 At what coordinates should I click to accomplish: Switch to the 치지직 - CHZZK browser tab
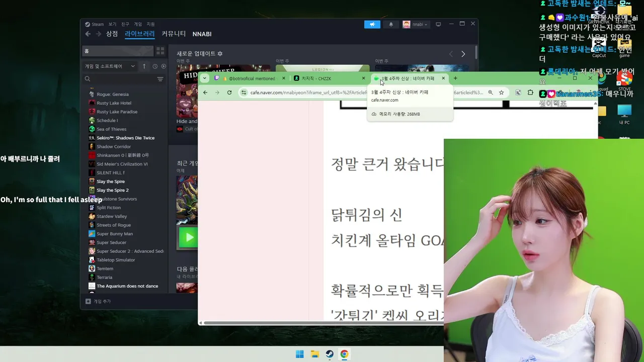pyautogui.click(x=330, y=78)
